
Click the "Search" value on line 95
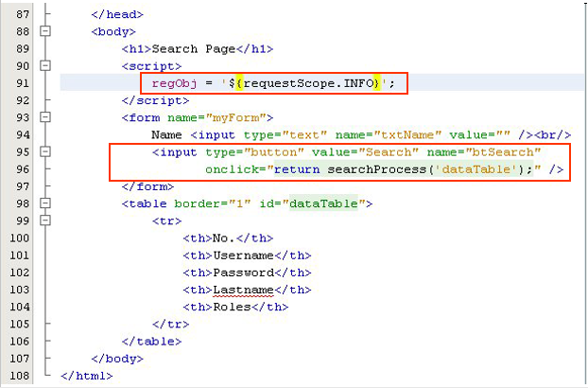point(389,152)
